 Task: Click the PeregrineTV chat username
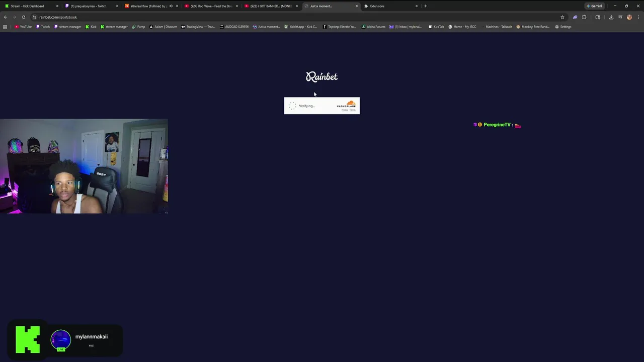[497, 125]
